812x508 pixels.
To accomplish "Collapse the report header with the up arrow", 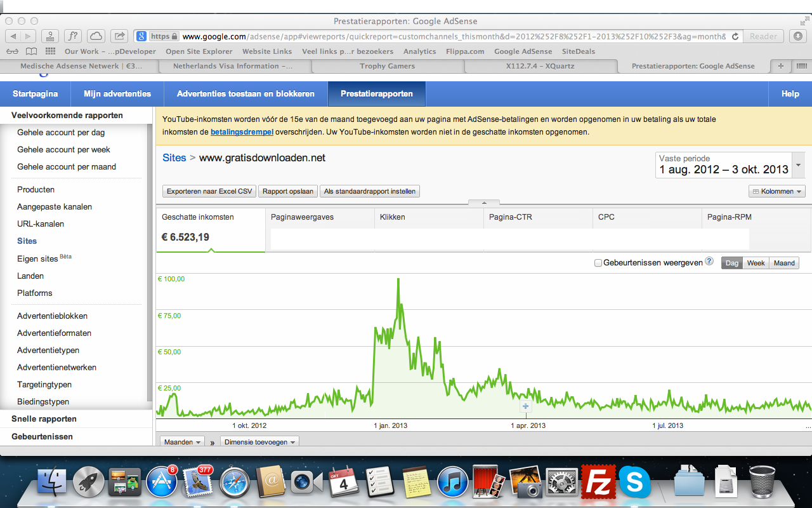I will click(484, 203).
